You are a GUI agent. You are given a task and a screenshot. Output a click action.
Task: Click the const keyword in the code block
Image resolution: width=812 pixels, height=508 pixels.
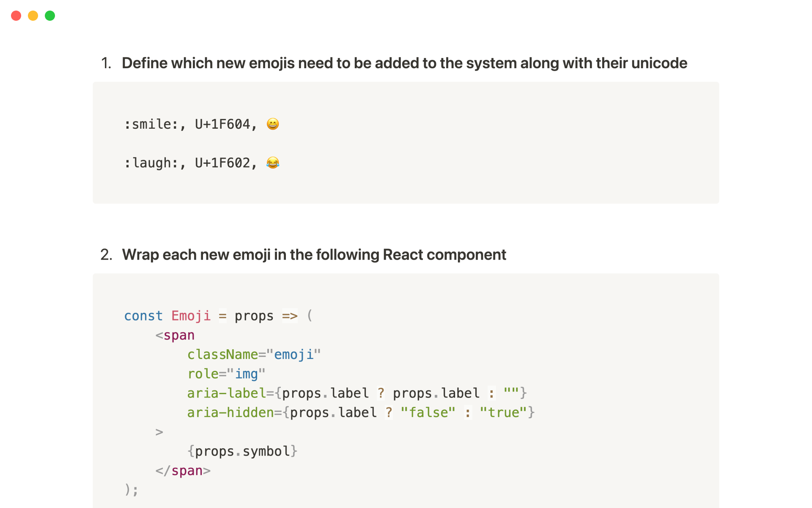(x=143, y=316)
